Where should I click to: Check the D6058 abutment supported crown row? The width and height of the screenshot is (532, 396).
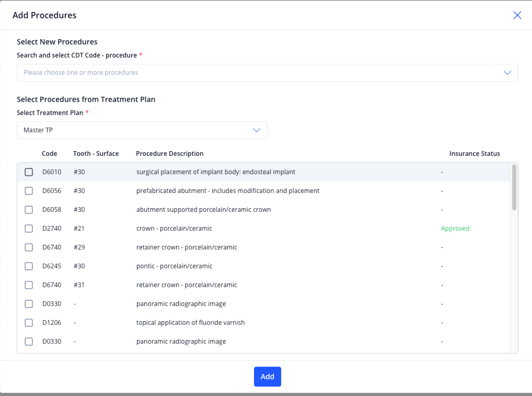29,210
